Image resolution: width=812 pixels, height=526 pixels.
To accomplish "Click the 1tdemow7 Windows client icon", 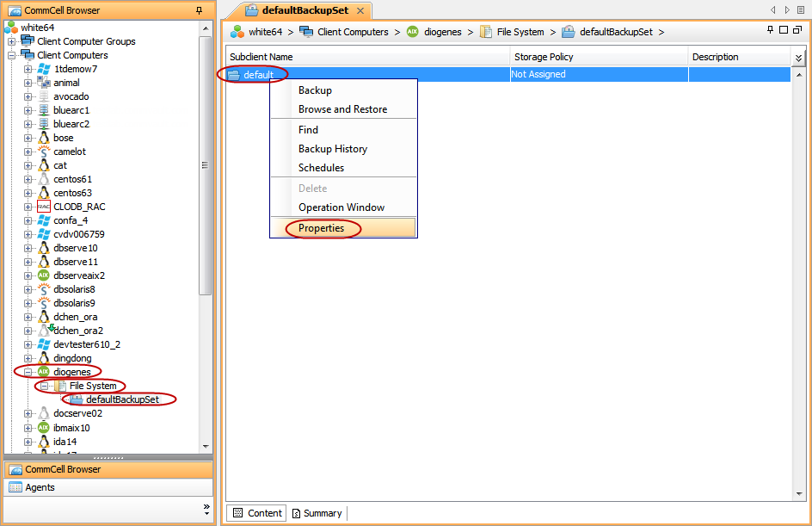I will (x=44, y=69).
